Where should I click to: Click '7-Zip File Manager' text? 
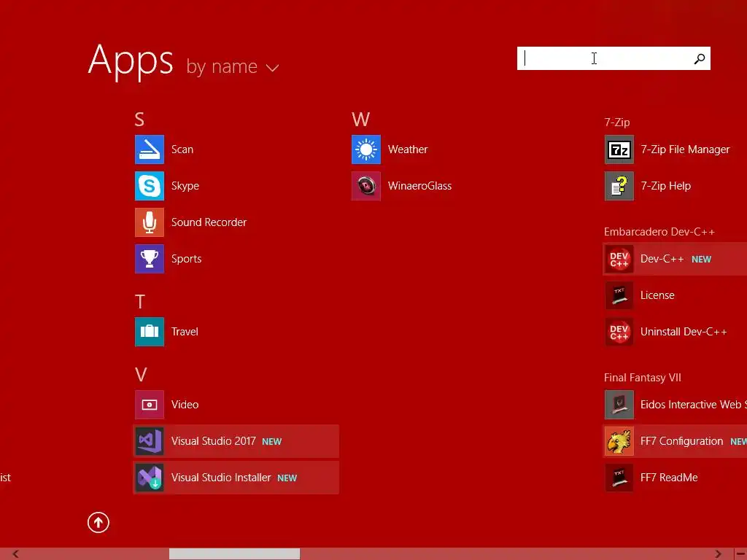(x=685, y=149)
